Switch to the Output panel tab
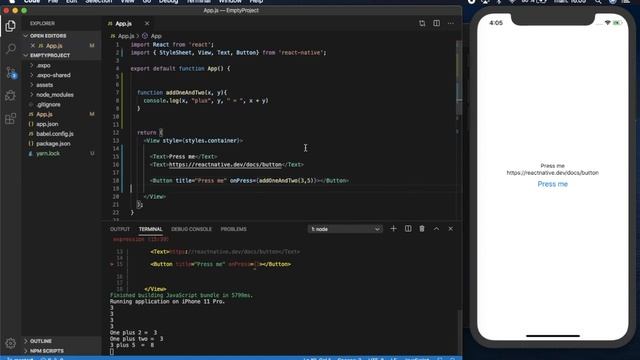Image resolution: width=640 pixels, height=360 pixels. [120, 229]
